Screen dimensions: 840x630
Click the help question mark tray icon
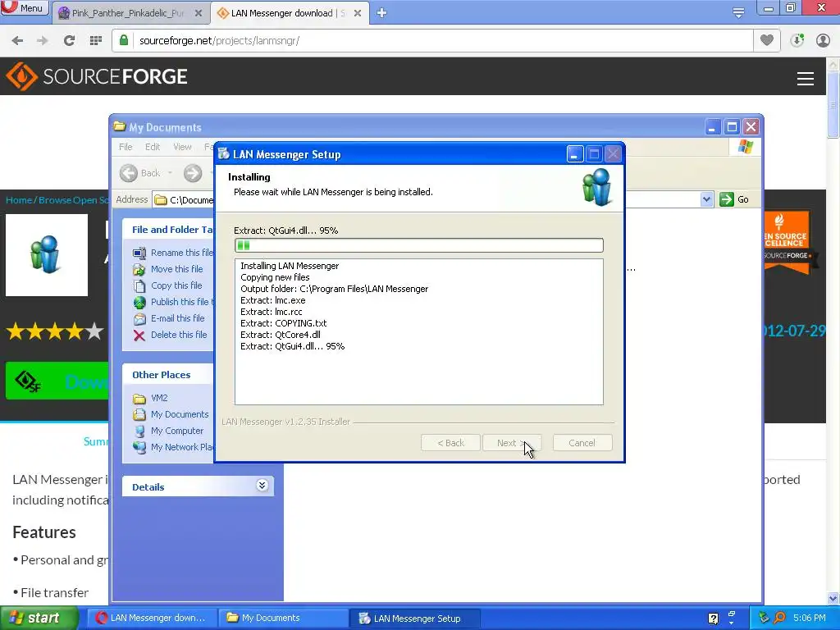click(713, 619)
